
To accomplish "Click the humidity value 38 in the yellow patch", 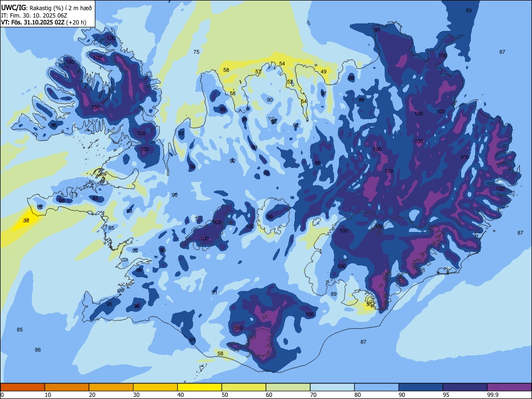I will pos(26,221).
